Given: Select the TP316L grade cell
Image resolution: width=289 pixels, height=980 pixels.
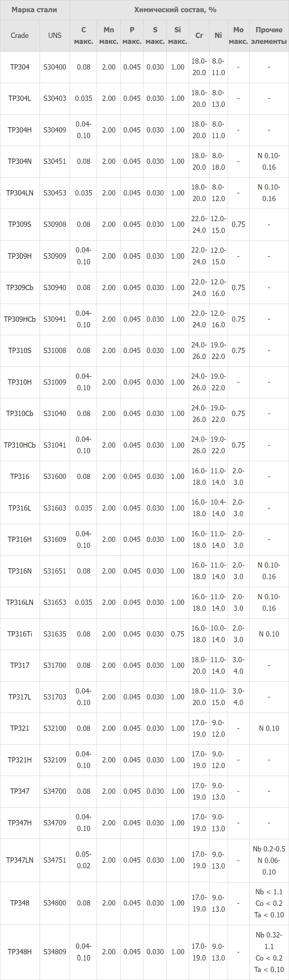Looking at the screenshot, I should (x=20, y=508).
